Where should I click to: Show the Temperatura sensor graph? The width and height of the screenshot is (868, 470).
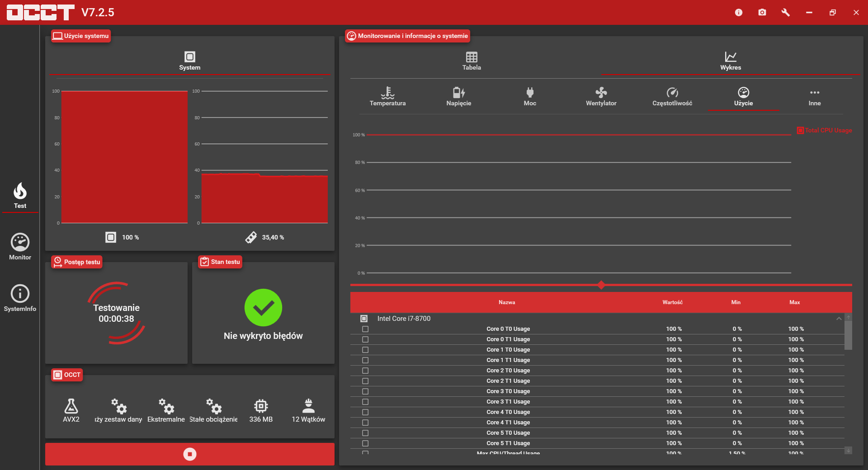click(x=387, y=97)
